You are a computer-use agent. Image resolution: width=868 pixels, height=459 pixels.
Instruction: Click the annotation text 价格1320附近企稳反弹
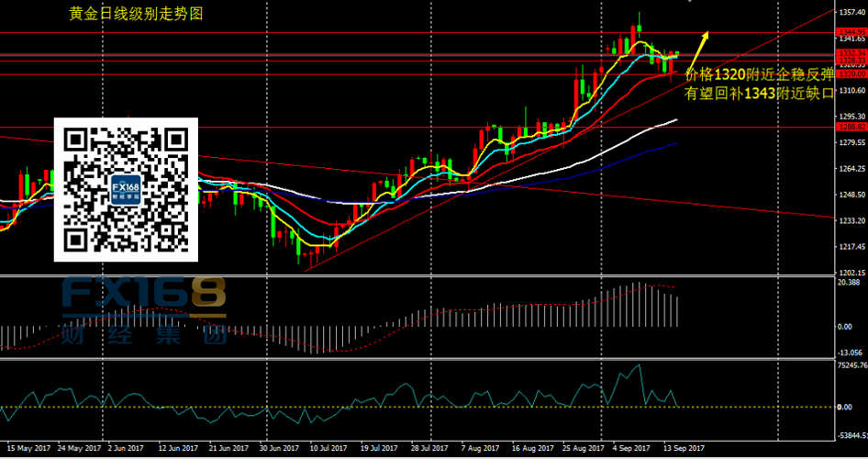(760, 74)
